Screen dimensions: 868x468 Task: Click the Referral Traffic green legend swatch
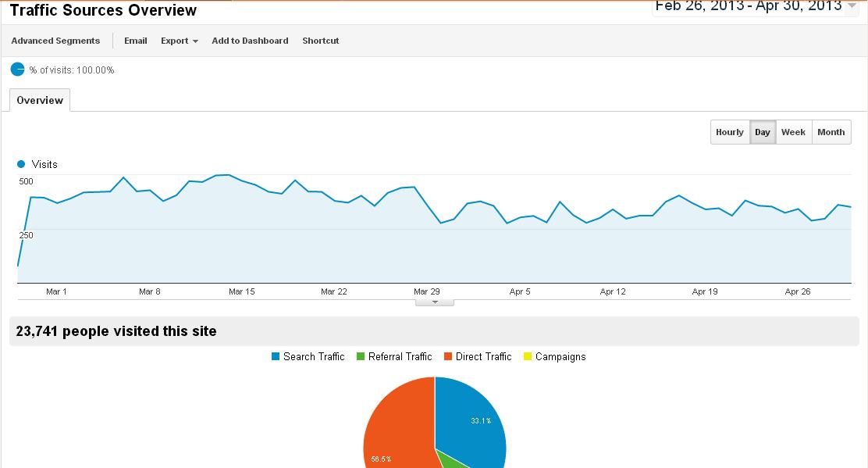tap(361, 357)
